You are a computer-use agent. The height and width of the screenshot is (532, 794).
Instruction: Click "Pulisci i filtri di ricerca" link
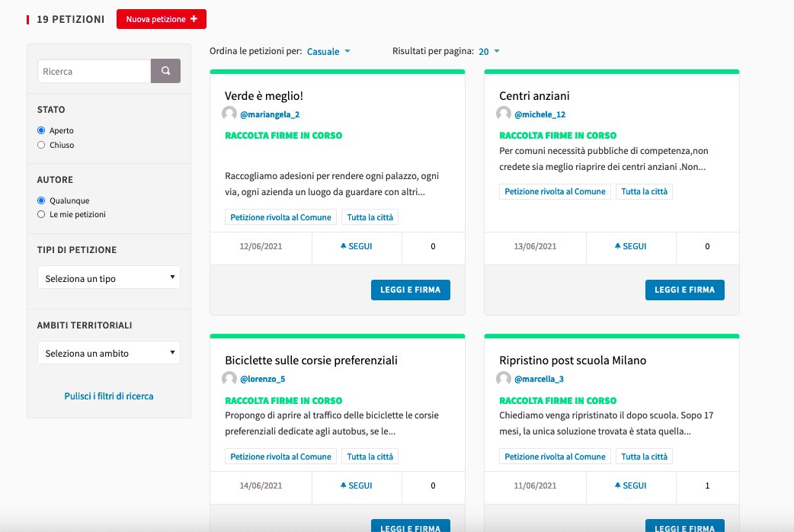[109, 396]
